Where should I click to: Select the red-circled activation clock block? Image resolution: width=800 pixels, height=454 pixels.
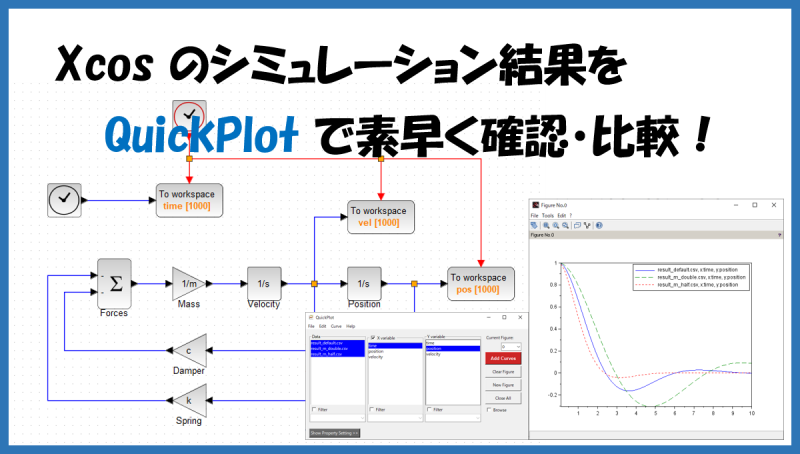(189, 117)
